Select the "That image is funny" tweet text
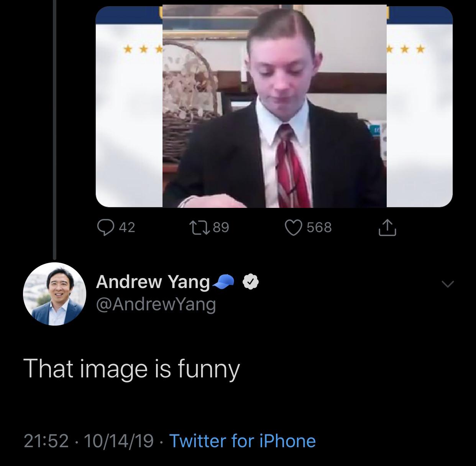Screen dimensions: 476x466 pos(131,369)
